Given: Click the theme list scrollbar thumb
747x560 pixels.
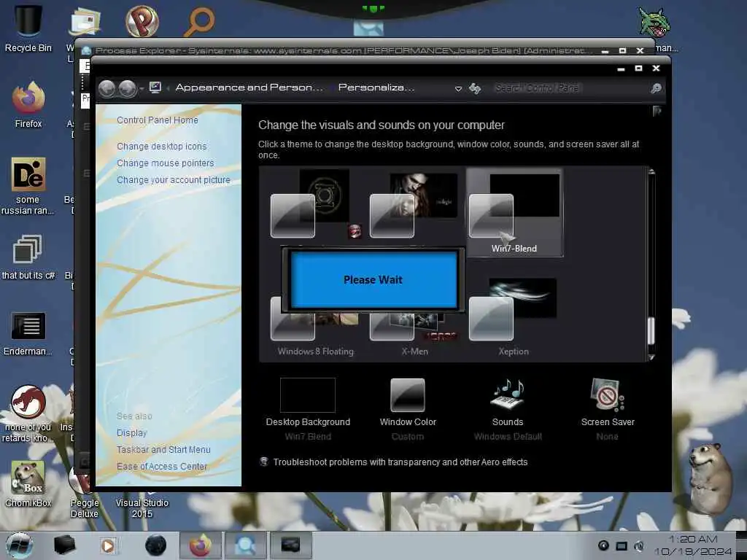Looking at the screenshot, I should (651, 330).
